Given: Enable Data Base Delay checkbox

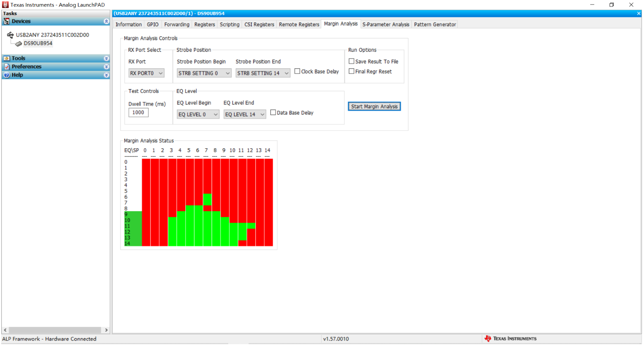Looking at the screenshot, I should coord(273,113).
